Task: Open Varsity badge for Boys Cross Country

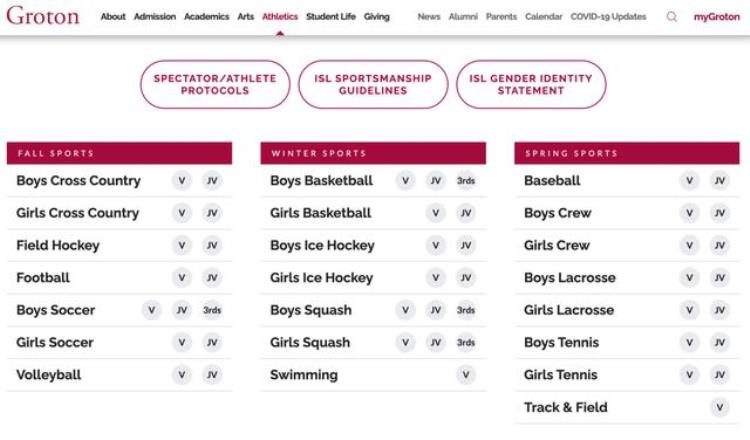Action: [182, 181]
